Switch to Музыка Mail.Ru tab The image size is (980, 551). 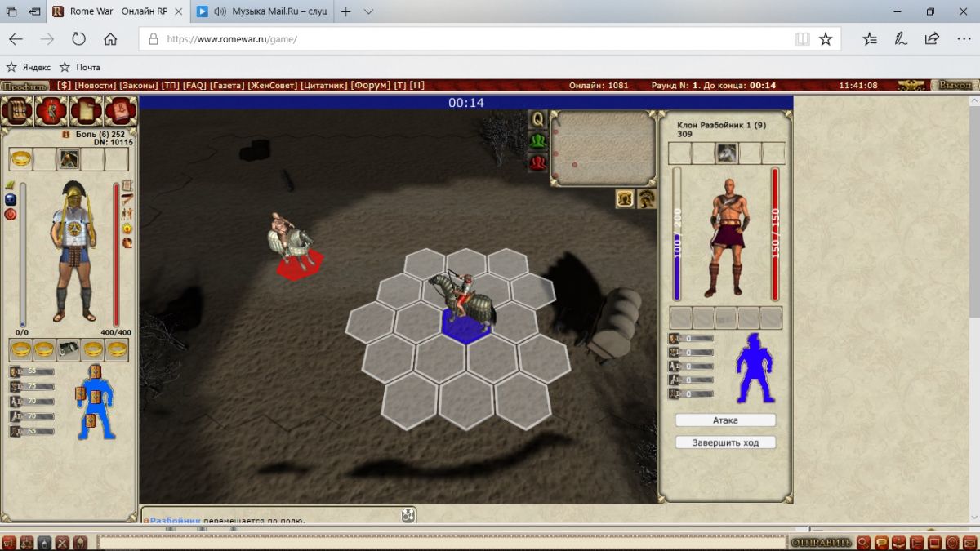click(261, 12)
